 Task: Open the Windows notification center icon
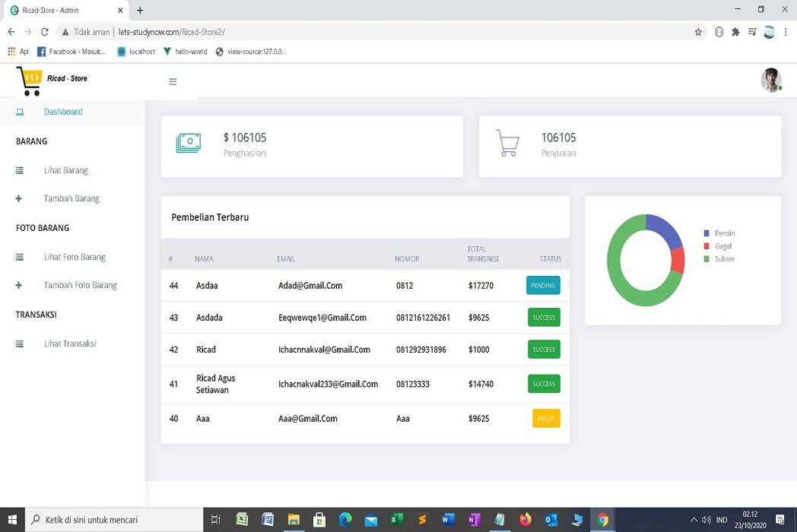pyautogui.click(x=780, y=519)
